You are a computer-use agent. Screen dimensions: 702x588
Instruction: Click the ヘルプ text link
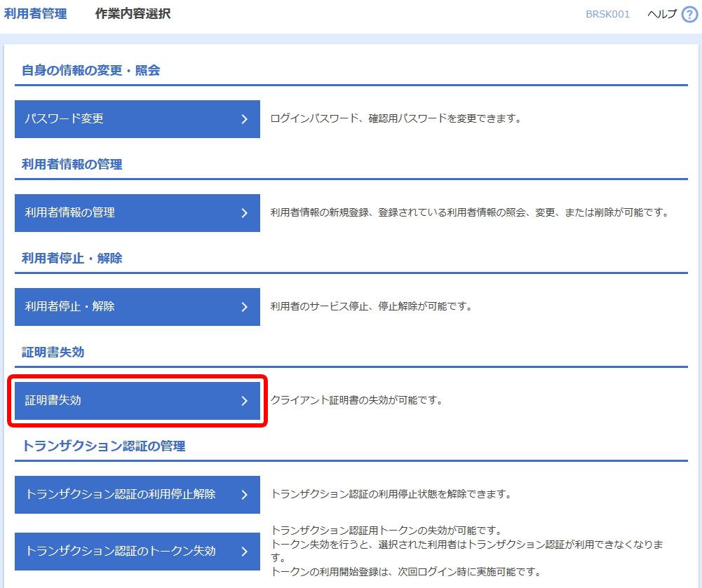pyautogui.click(x=661, y=15)
